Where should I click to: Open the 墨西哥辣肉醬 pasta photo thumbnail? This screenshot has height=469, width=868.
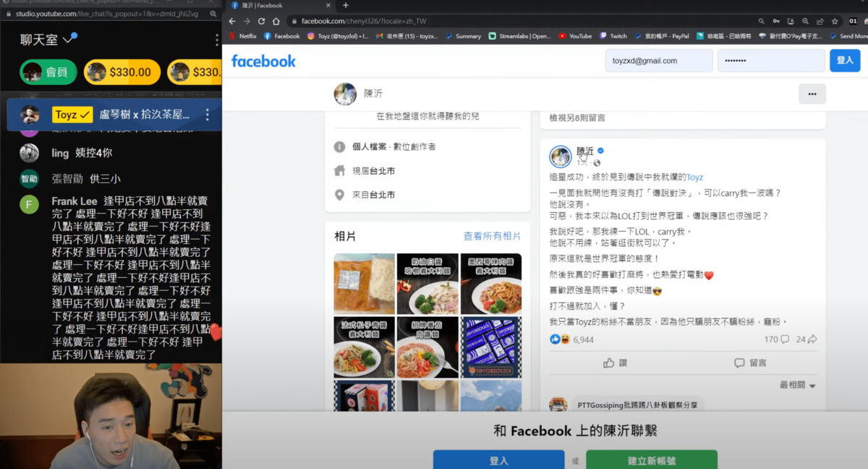[x=491, y=283]
